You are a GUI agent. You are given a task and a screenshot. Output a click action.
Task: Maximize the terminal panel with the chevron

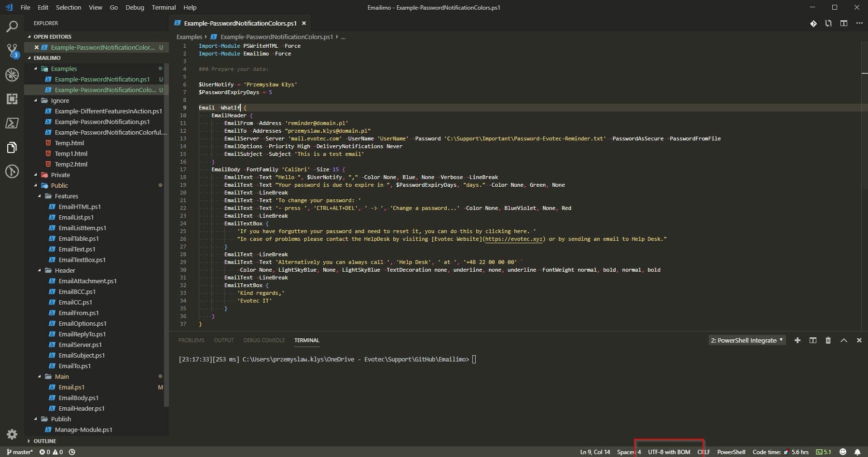844,340
